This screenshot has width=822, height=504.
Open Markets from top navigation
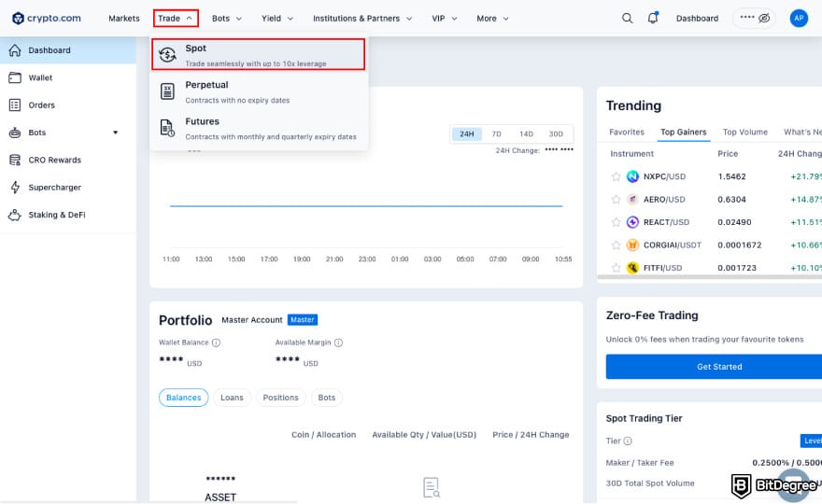coord(124,19)
